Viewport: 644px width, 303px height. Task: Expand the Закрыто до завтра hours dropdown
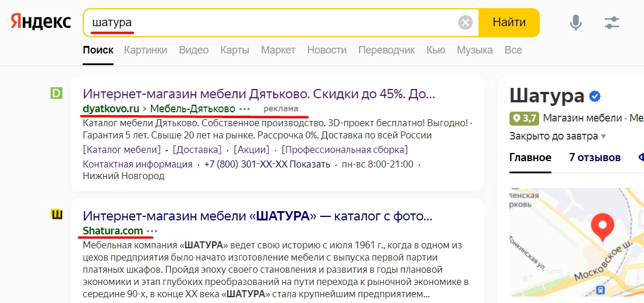[x=558, y=136]
